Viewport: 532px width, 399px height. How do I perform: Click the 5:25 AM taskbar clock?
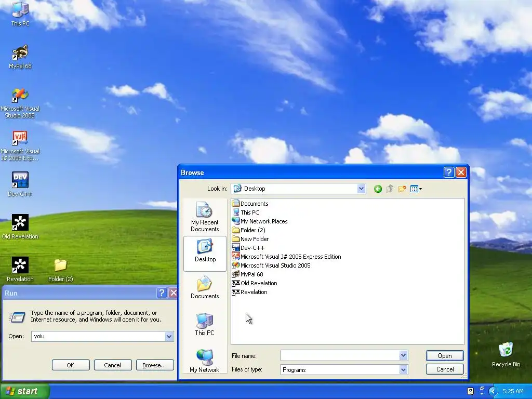[513, 391]
